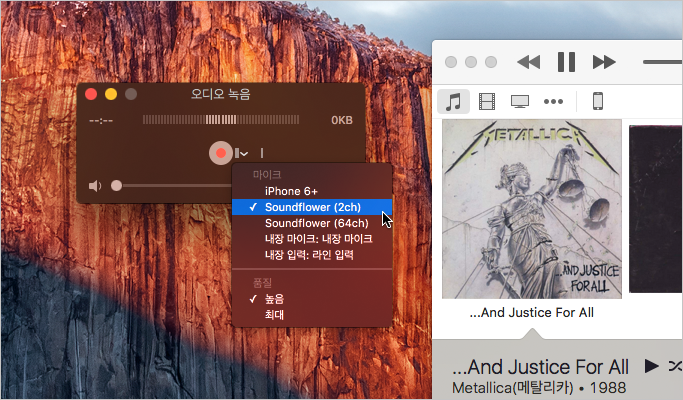Open the recording options dropdown arrow
683x400 pixels.
[242, 153]
